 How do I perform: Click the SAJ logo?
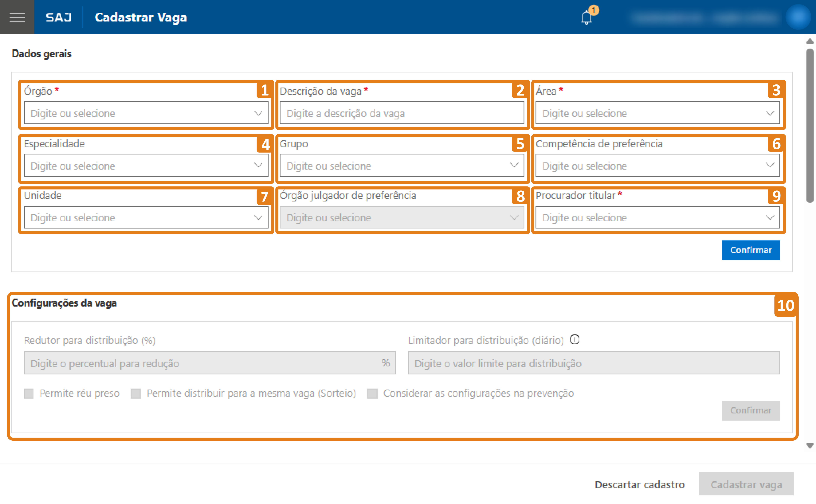[x=58, y=17]
